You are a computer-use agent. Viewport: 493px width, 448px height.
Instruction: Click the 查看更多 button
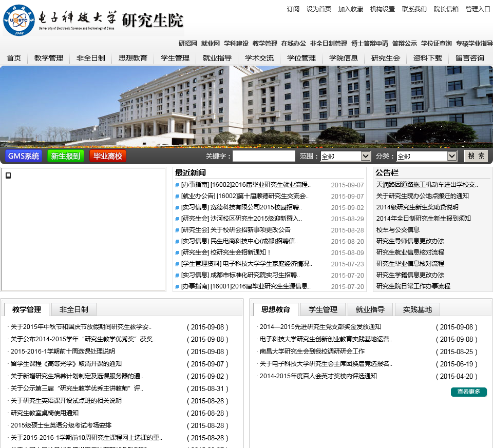[469, 392]
